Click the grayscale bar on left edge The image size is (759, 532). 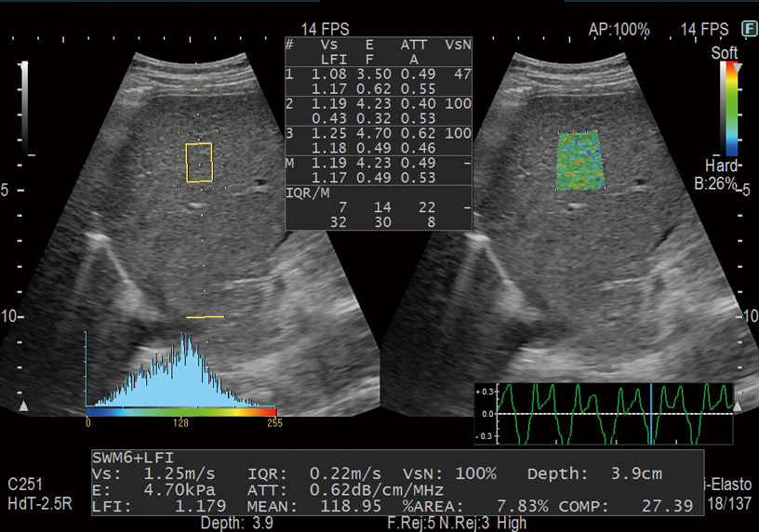tap(25, 110)
